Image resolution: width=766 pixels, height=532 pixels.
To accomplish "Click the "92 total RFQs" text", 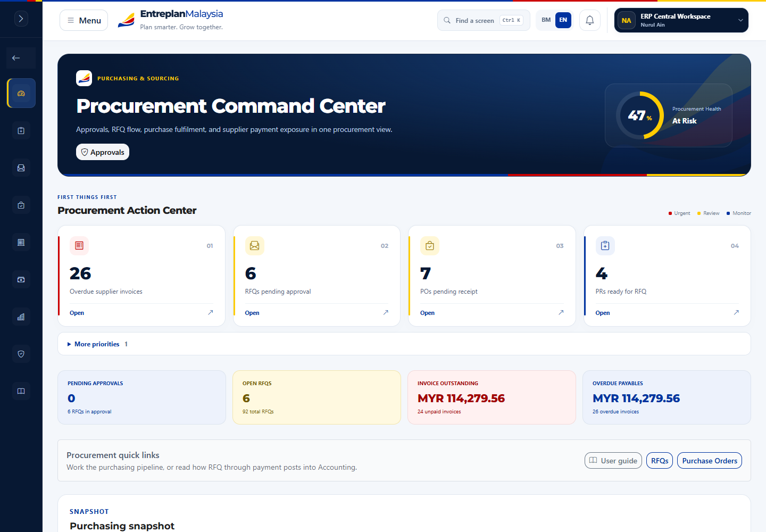I will coord(258,412).
